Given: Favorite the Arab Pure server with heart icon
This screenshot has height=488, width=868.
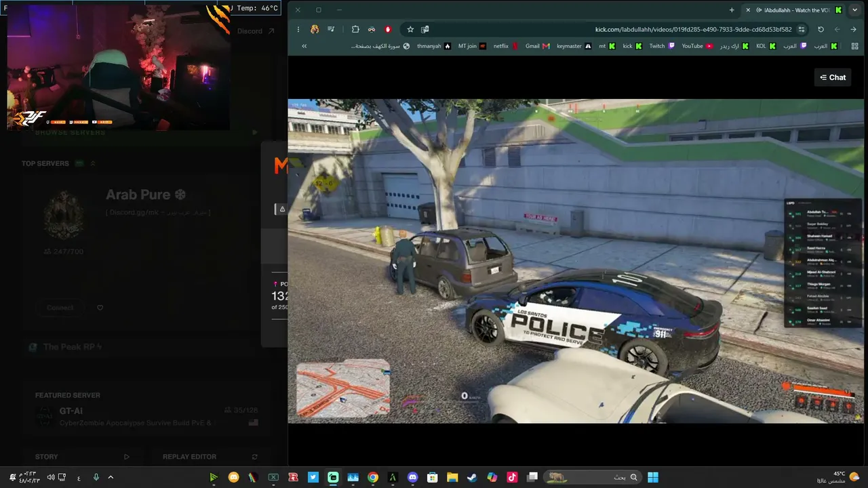Looking at the screenshot, I should pos(100,308).
